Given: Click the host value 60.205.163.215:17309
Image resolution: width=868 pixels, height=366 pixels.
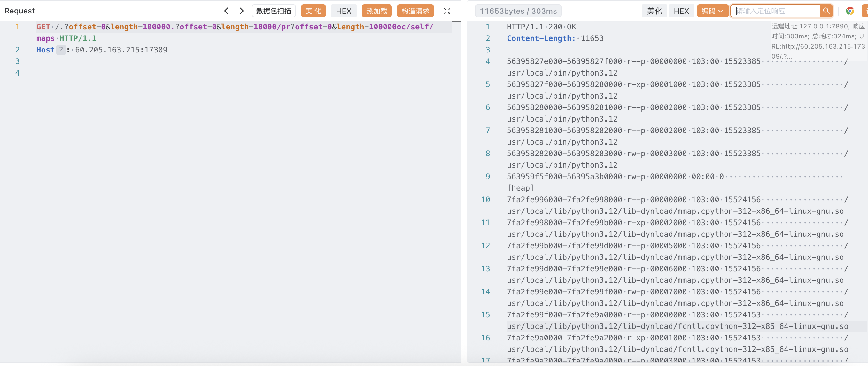Looking at the screenshot, I should [x=121, y=50].
